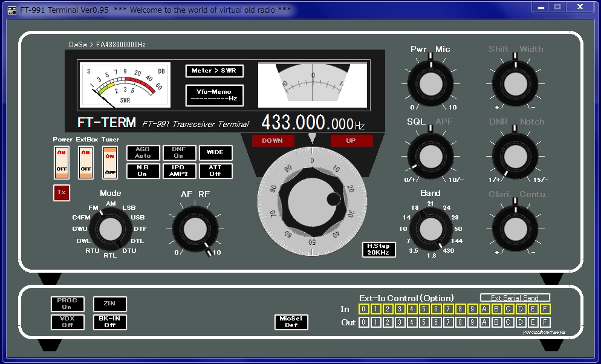This screenshot has width=601, height=364.
Task: Select RTU on the Mode dial
Action: [93, 250]
